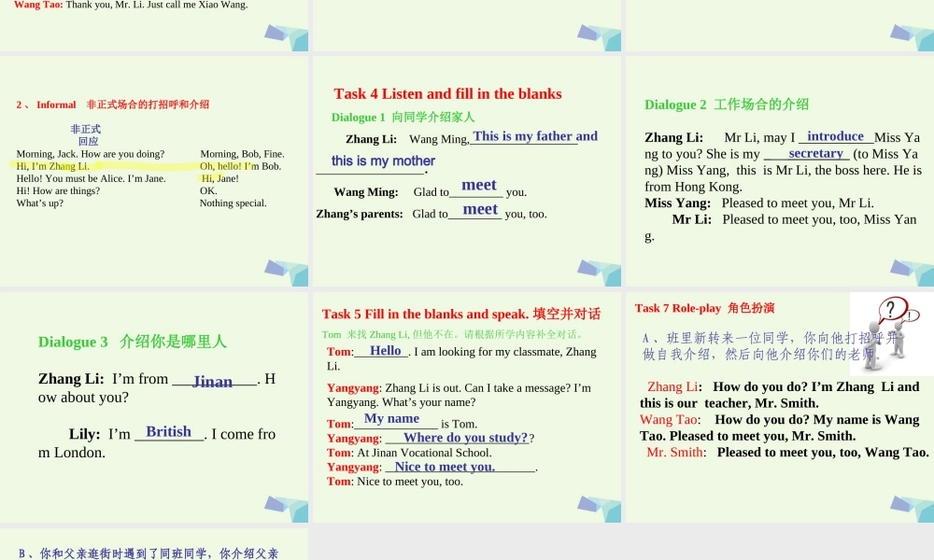
Task: Click the filled blank "introduce"
Action: coord(835,136)
